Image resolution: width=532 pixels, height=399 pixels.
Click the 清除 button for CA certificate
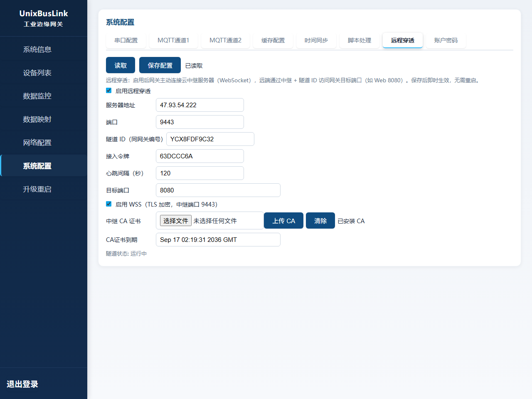tap(320, 221)
